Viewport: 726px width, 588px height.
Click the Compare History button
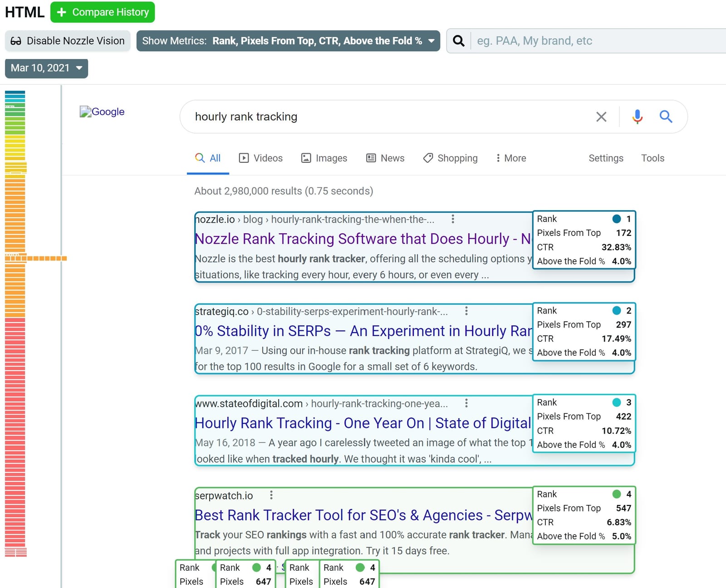point(103,12)
